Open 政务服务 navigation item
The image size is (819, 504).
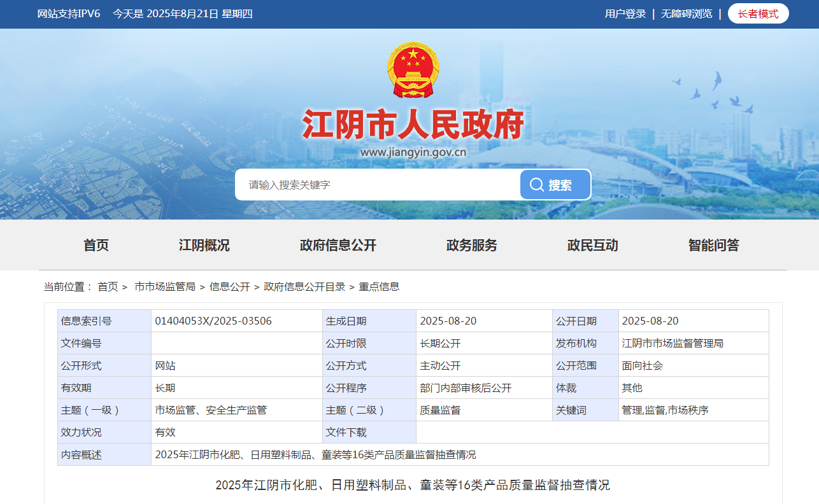(472, 245)
